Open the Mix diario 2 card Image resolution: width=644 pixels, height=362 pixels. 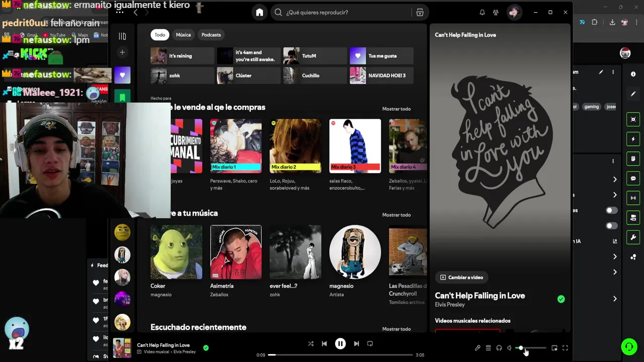(295, 155)
